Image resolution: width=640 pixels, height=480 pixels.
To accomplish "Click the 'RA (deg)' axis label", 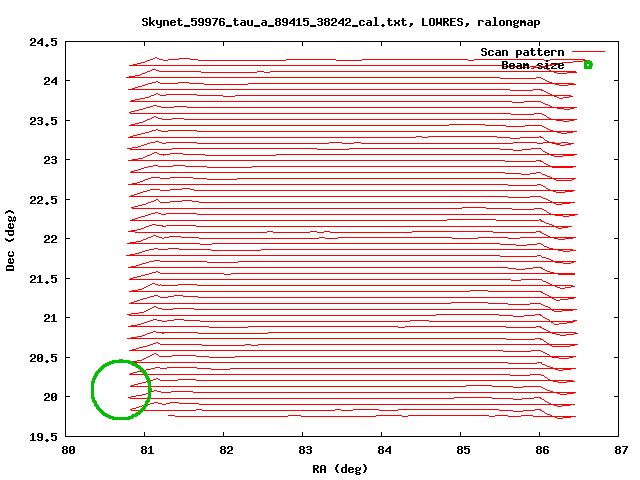I will [x=340, y=469].
